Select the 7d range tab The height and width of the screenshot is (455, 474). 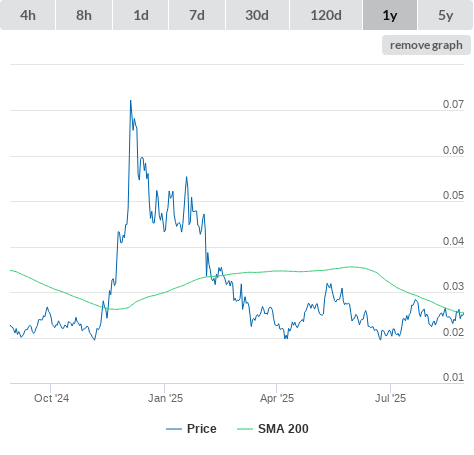coord(197,15)
